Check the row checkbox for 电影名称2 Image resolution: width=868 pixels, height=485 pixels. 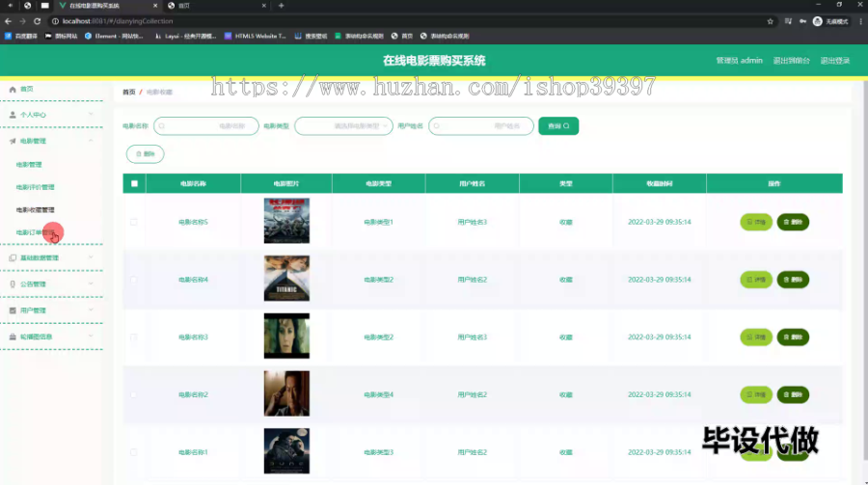(133, 394)
